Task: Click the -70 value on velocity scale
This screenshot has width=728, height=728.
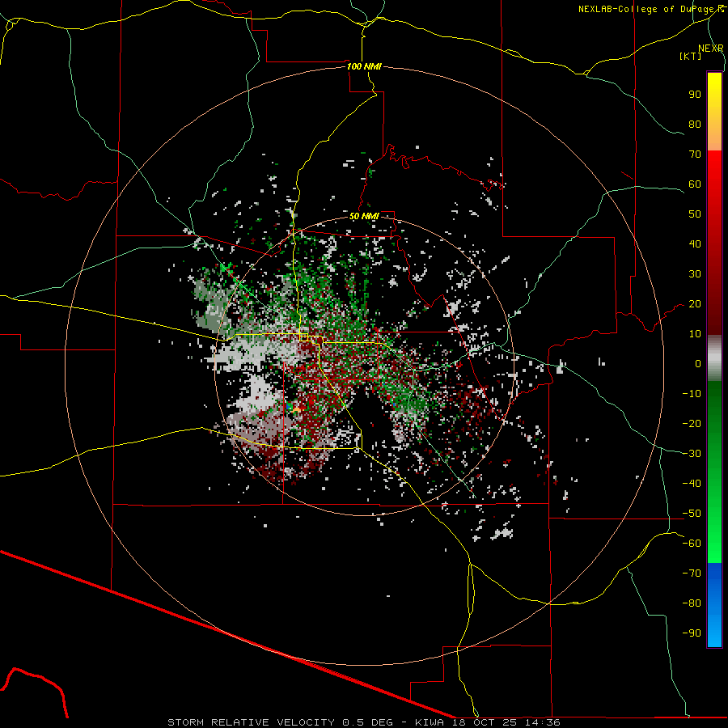Action: (692, 574)
